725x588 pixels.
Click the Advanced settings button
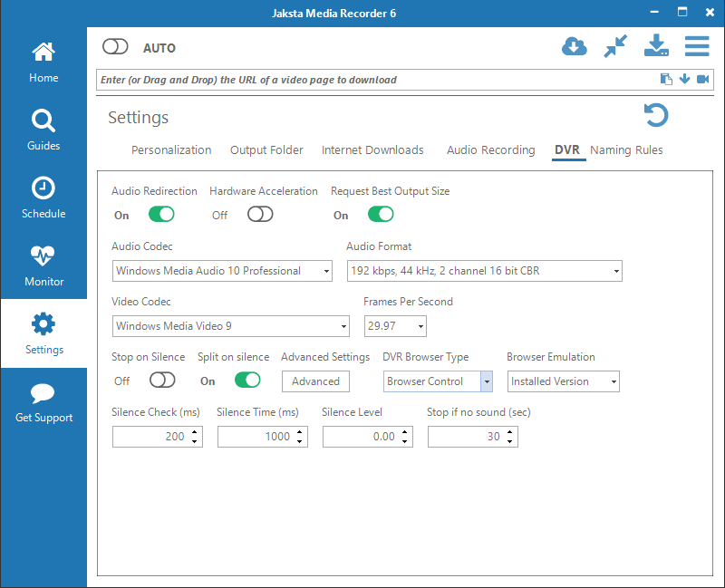click(315, 381)
